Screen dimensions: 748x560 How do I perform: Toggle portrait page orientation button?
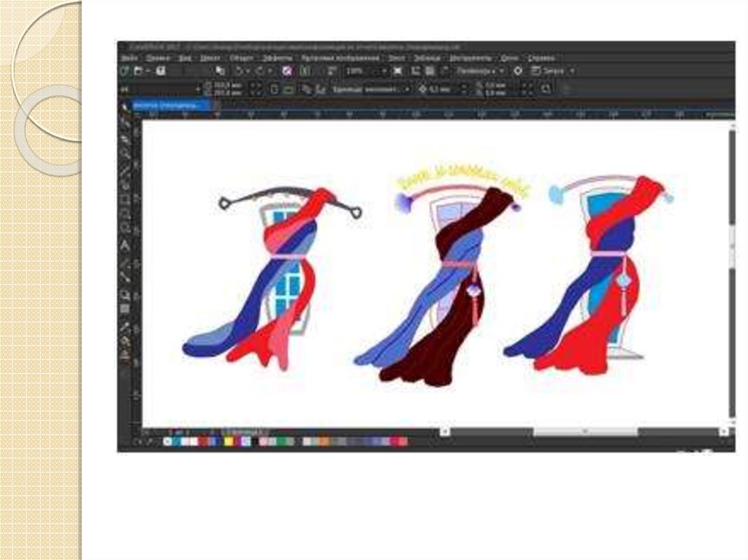click(x=275, y=89)
